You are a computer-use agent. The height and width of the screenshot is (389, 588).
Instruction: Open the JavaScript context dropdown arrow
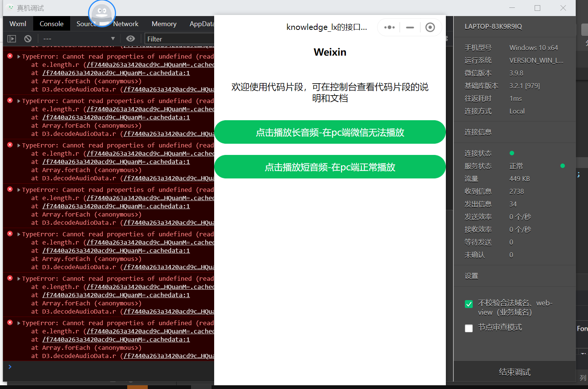coord(113,39)
